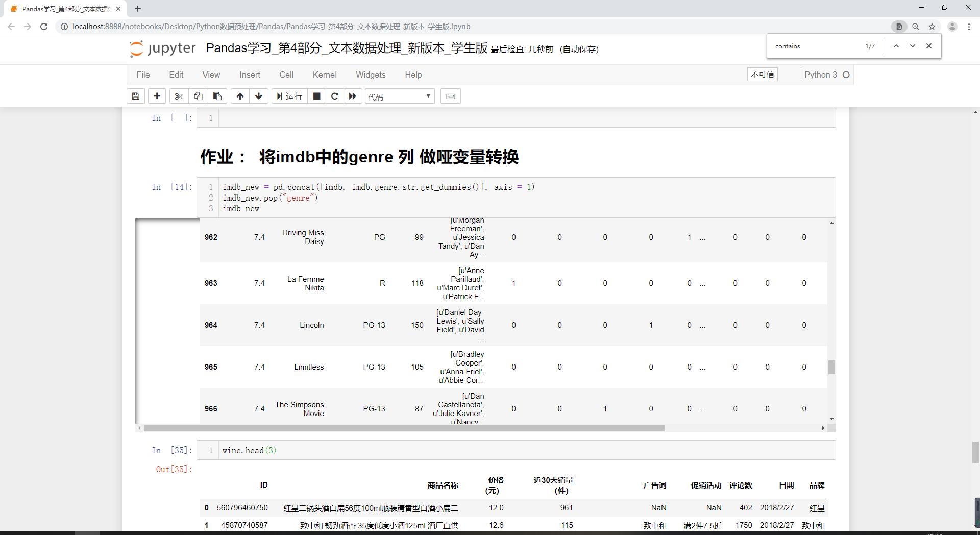980x535 pixels.
Task: Restart the kernel with circular arrow icon
Action: [x=335, y=96]
